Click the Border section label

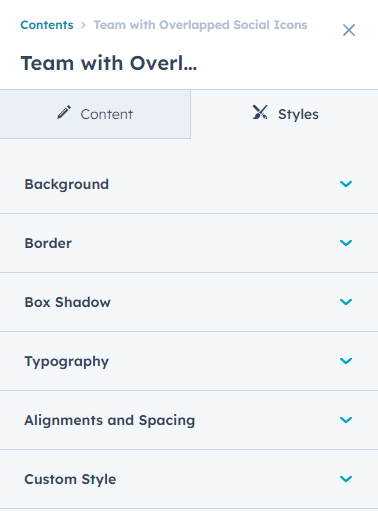pos(48,243)
